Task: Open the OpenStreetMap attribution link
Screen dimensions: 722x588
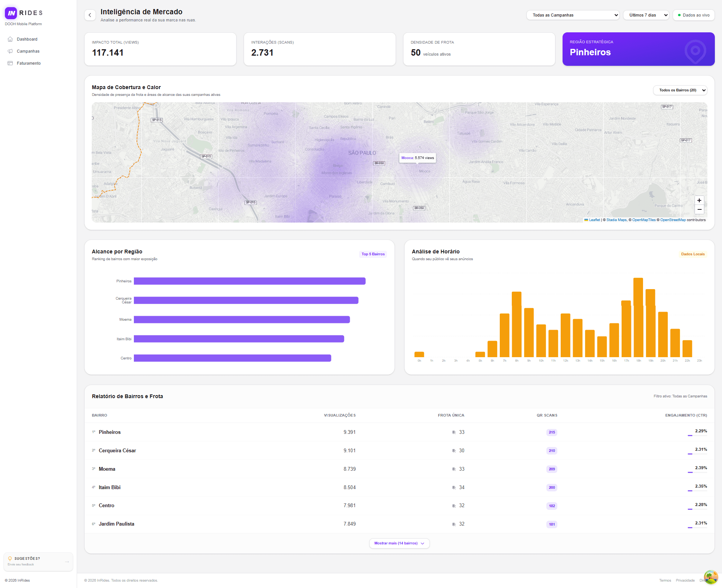Action: [x=673, y=220]
